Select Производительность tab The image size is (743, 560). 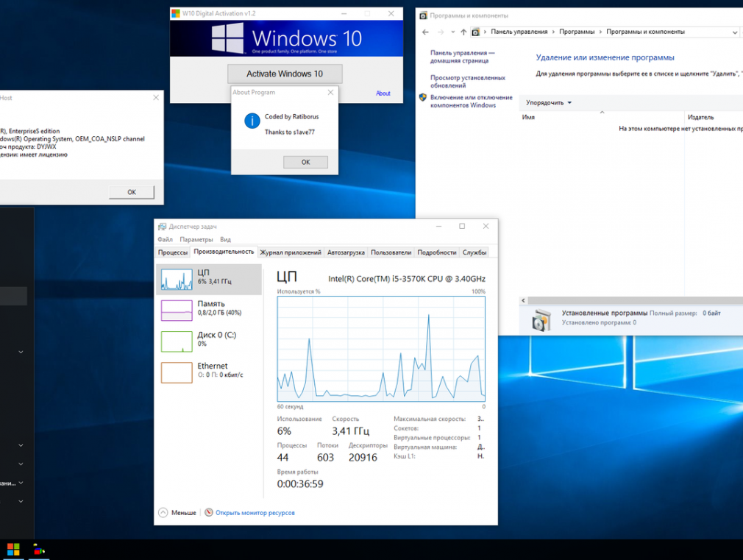tap(224, 252)
